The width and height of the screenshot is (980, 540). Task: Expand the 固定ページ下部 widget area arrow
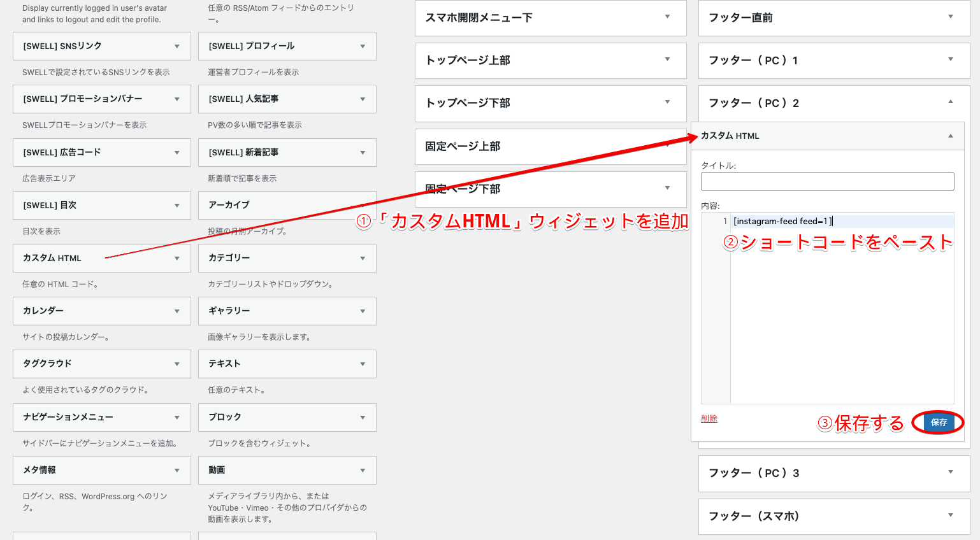click(x=667, y=188)
